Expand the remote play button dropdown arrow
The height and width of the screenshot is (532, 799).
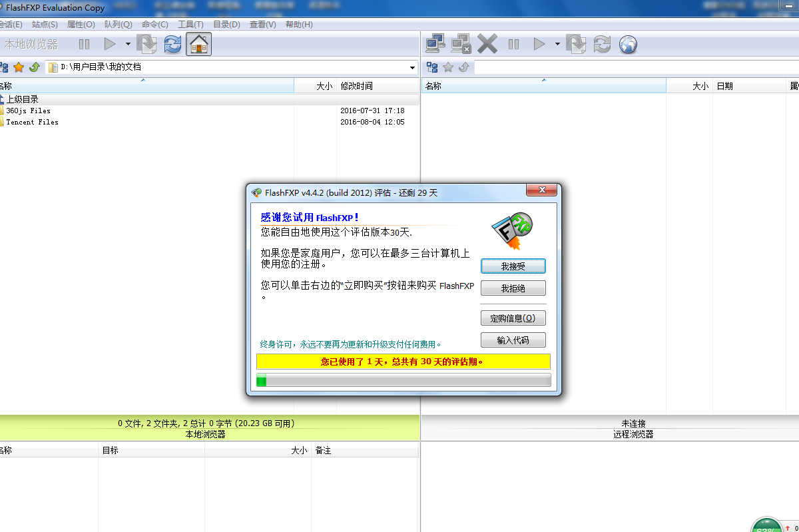(557, 45)
